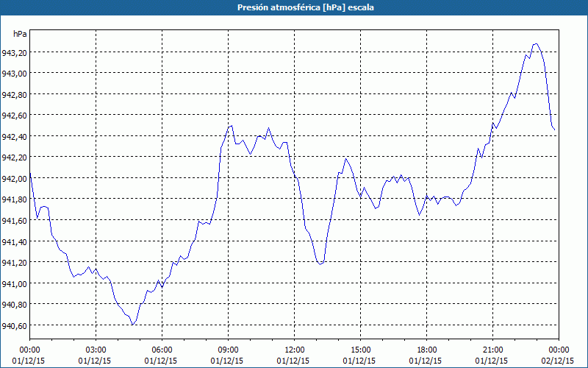The height and width of the screenshot is (368, 588).
Task: Click the 943,00 y-axis value
Action: 14,74
